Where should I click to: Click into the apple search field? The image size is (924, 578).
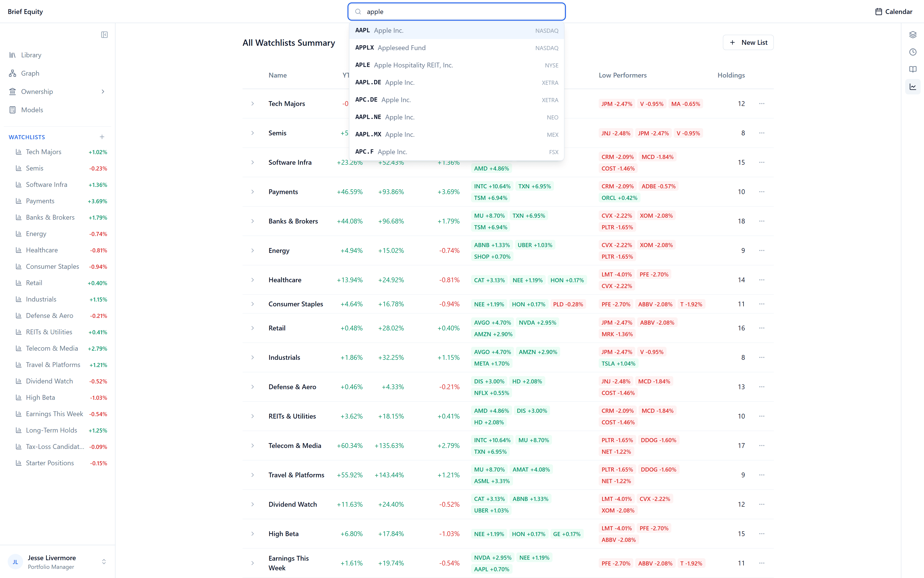(456, 12)
